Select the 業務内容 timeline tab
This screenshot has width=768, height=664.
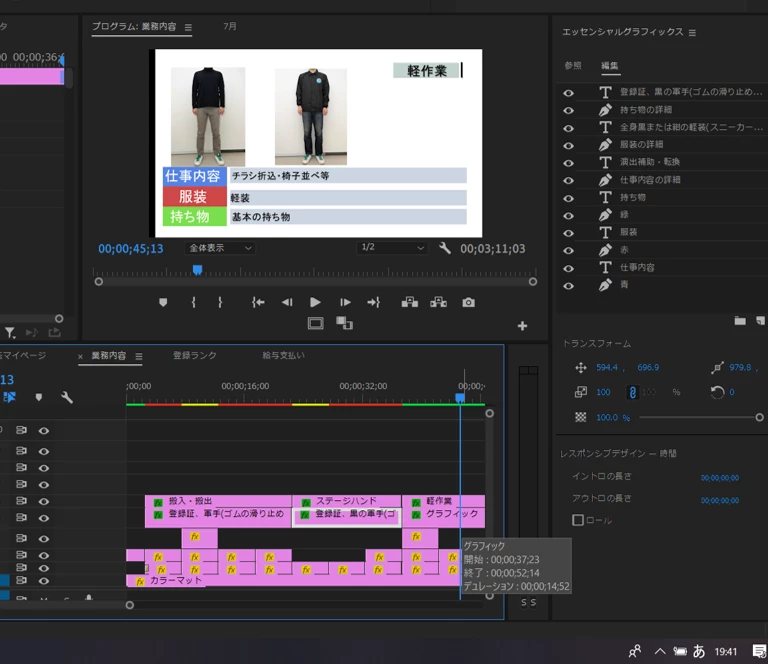(x=109, y=356)
